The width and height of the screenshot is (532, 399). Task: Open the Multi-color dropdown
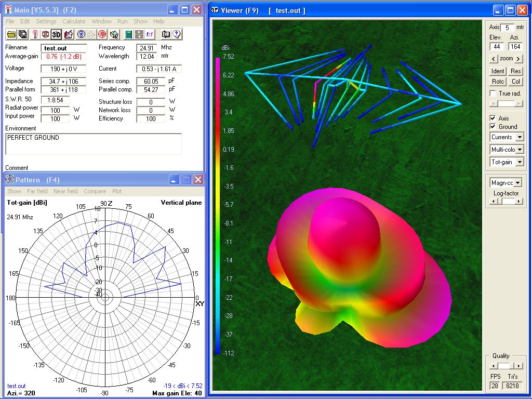(x=519, y=150)
